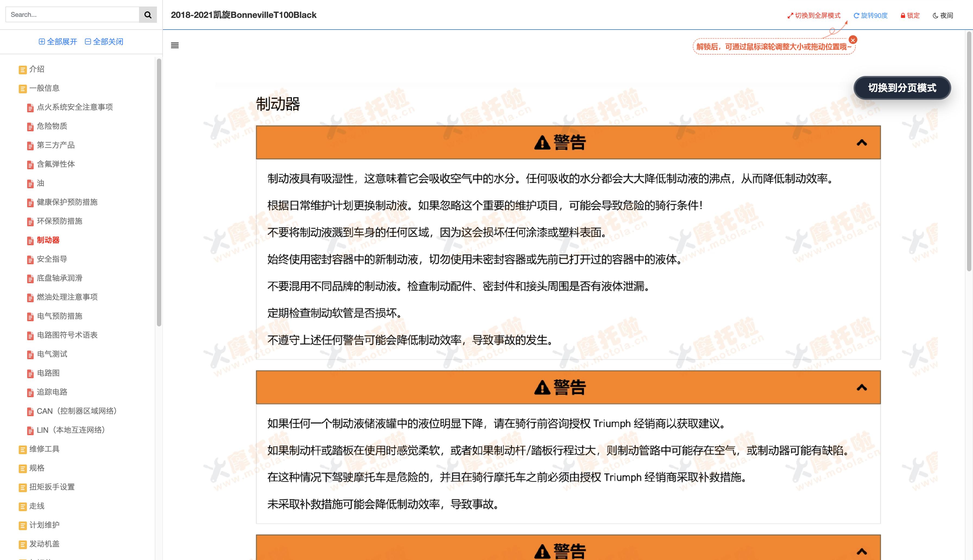Screen dimensions: 973x560
Task: Expand 维修工具 section
Action: click(45, 449)
